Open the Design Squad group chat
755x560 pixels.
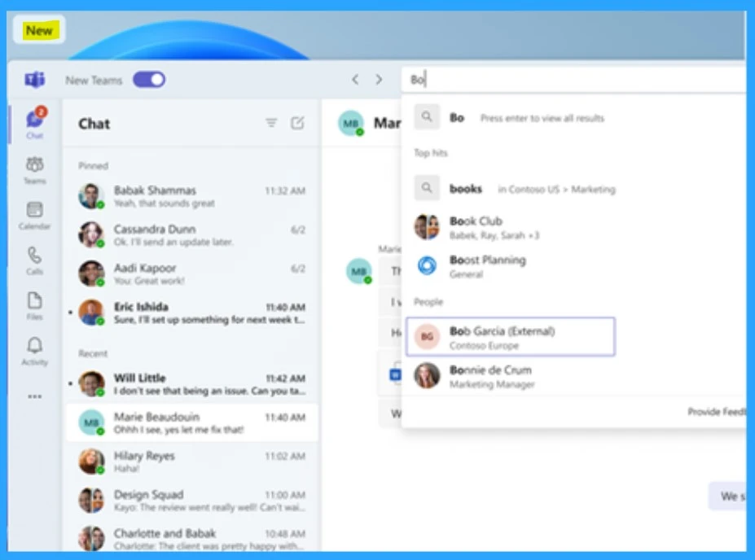191,501
